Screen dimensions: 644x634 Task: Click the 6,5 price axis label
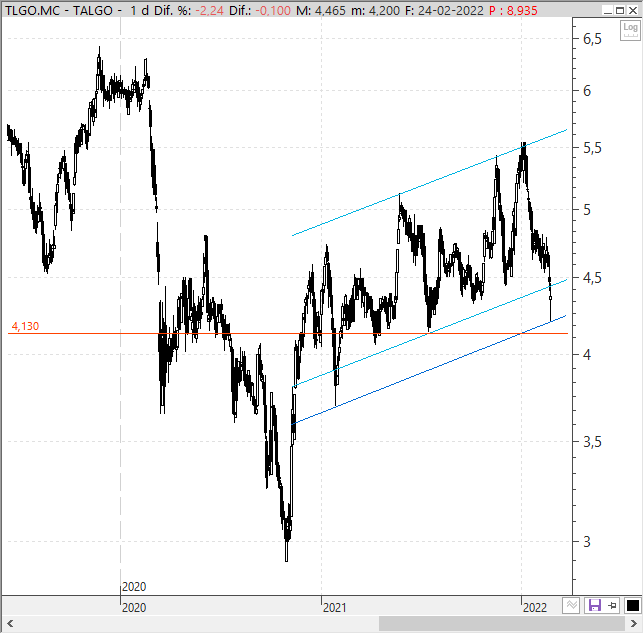592,39
